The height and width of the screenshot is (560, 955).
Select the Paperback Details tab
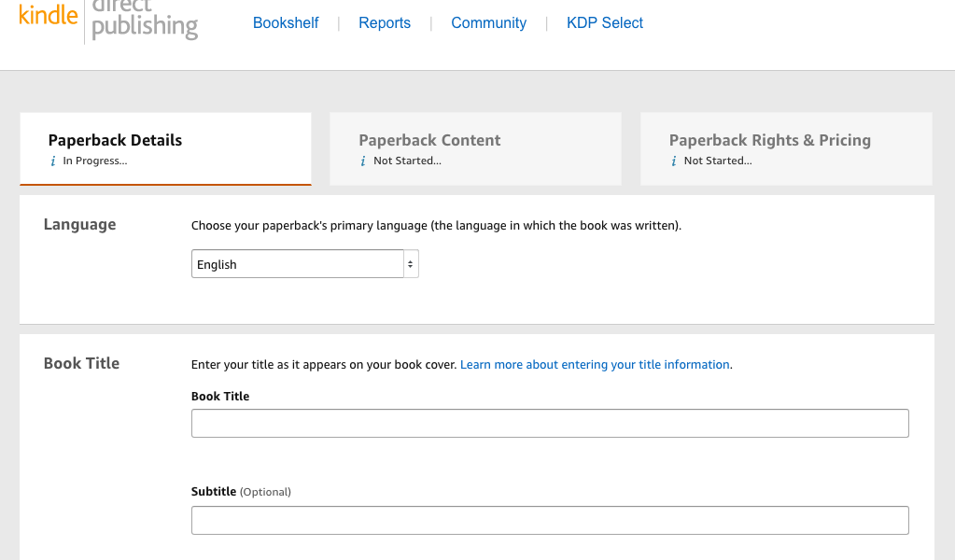(x=116, y=141)
